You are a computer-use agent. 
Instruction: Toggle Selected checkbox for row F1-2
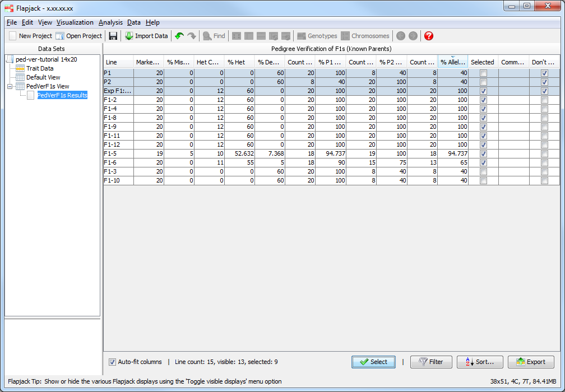(x=483, y=100)
